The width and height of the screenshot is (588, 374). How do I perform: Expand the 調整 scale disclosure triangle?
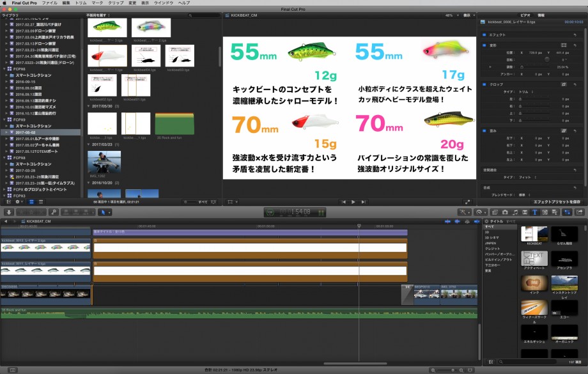pos(490,67)
